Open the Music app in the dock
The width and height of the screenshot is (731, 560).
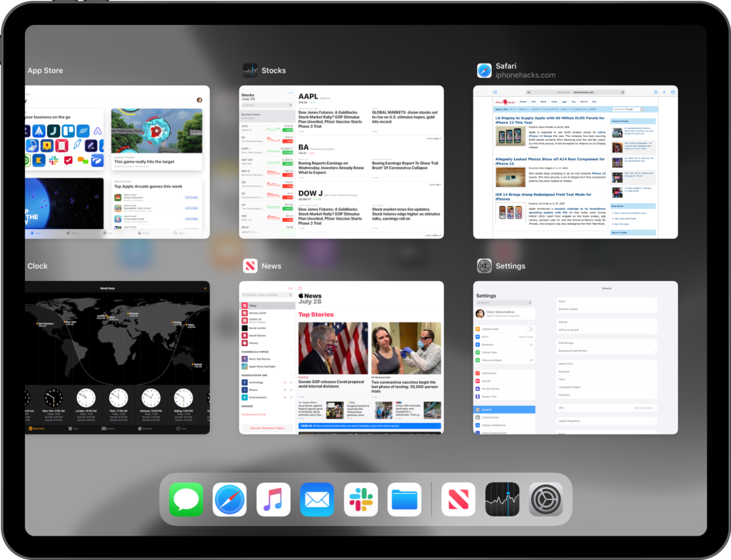click(273, 499)
